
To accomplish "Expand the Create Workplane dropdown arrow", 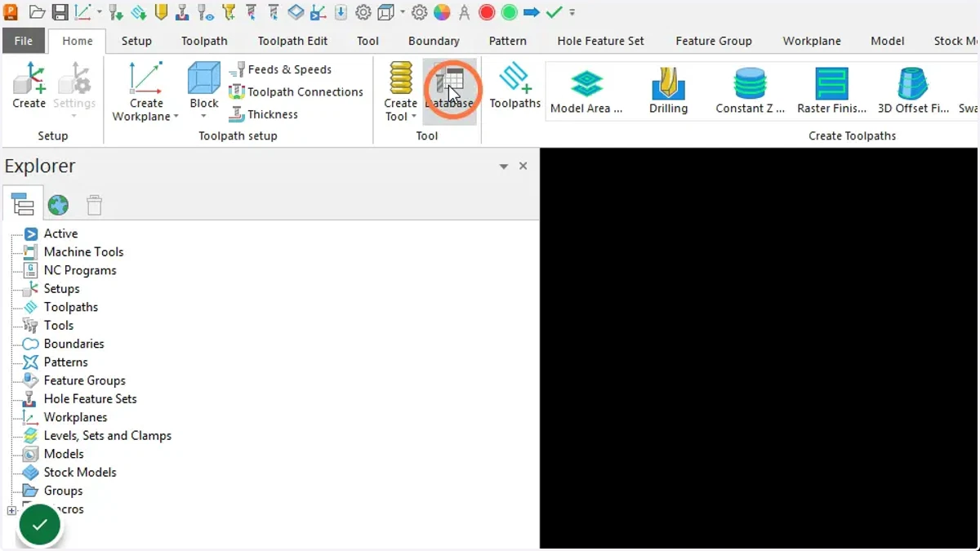I will coord(176,117).
